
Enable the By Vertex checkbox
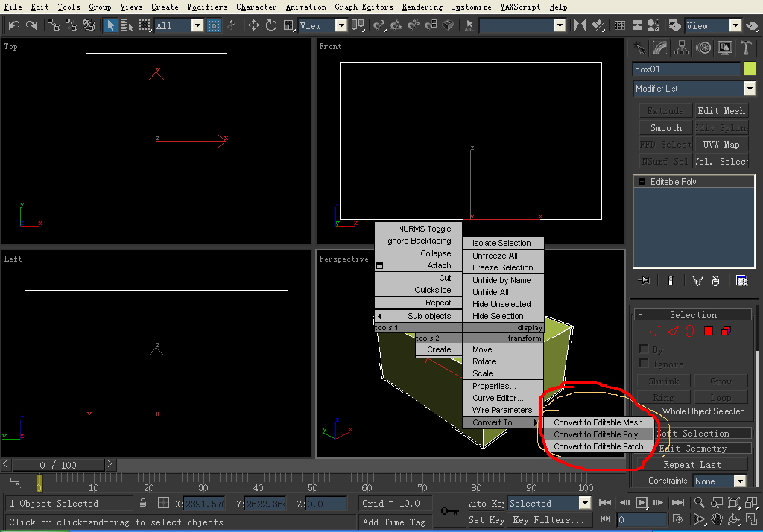pyautogui.click(x=645, y=349)
